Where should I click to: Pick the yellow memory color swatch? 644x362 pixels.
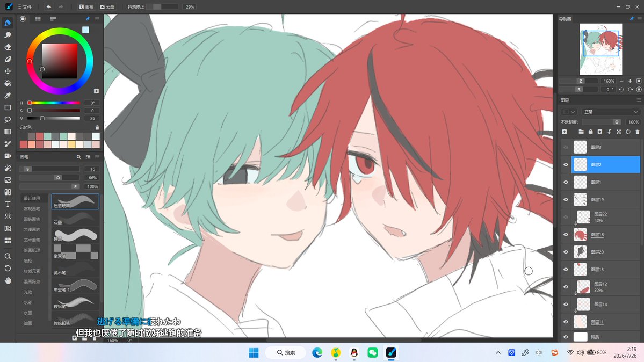click(72, 144)
